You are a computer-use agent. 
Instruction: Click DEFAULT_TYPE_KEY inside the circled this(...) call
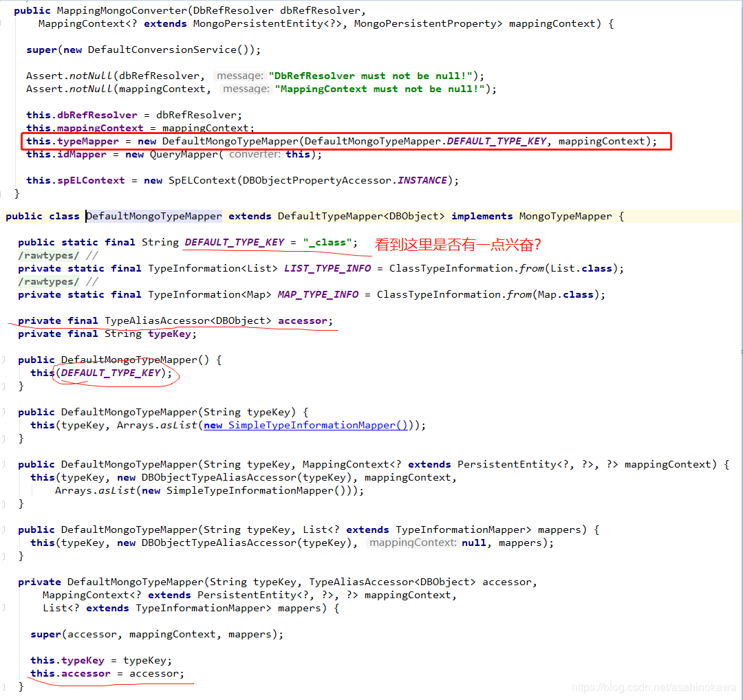pyautogui.click(x=111, y=373)
